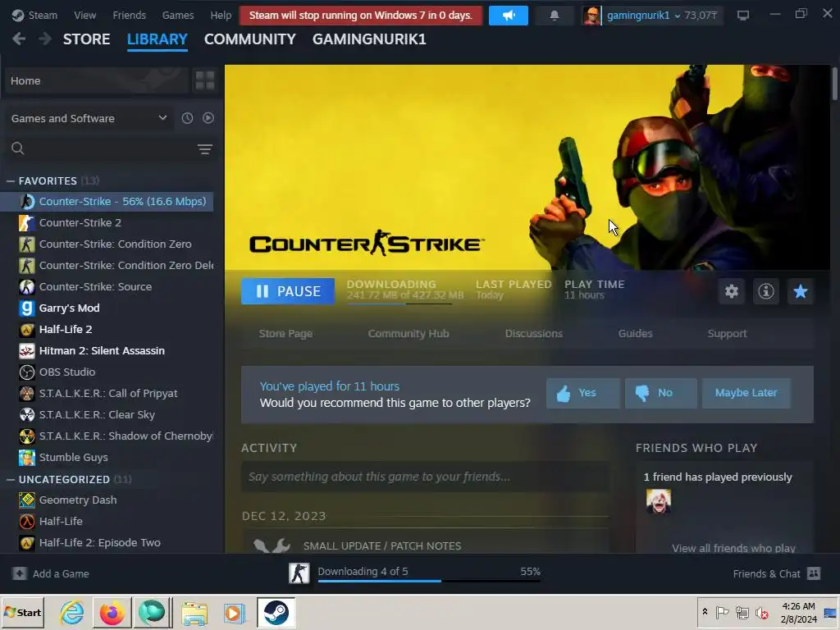Open the Support link

(727, 334)
